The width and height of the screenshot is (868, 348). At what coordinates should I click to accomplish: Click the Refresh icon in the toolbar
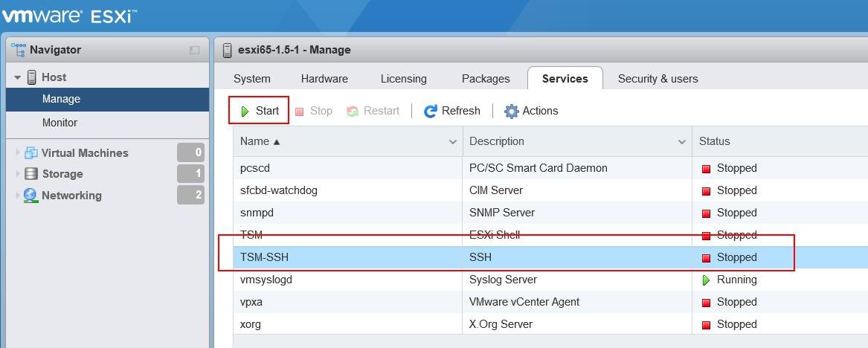pyautogui.click(x=430, y=112)
